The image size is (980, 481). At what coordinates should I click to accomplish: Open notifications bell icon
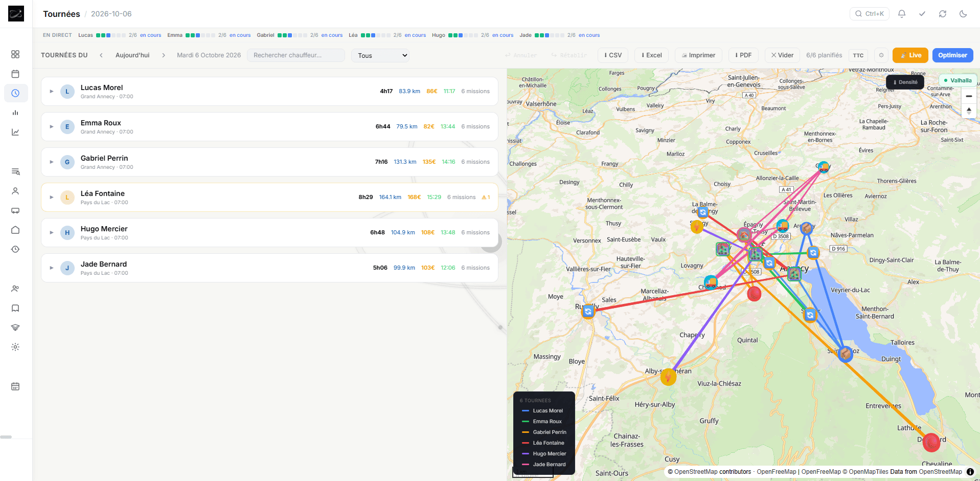[902, 14]
